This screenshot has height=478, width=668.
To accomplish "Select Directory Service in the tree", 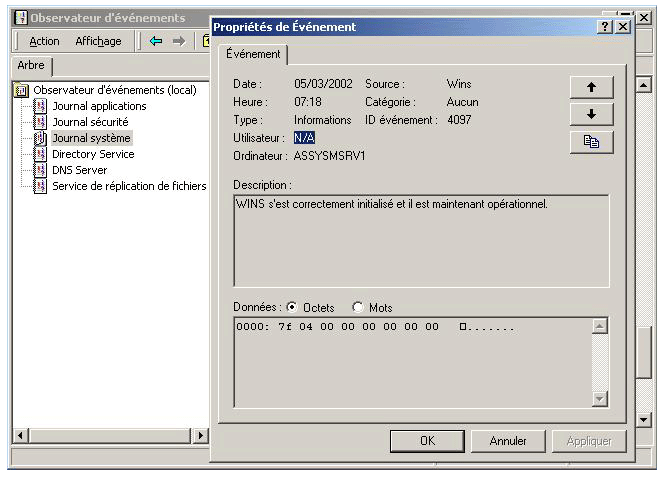I will [x=93, y=154].
